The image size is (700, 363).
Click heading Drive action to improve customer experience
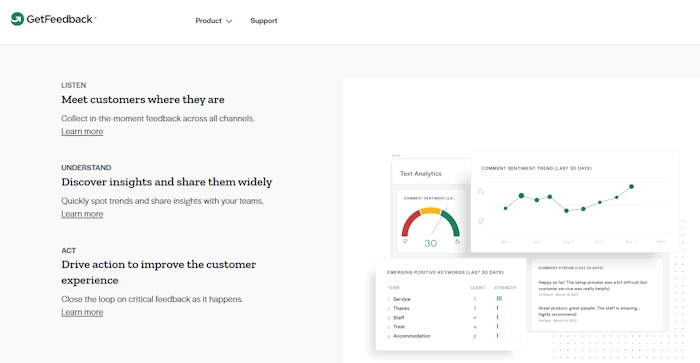(158, 272)
